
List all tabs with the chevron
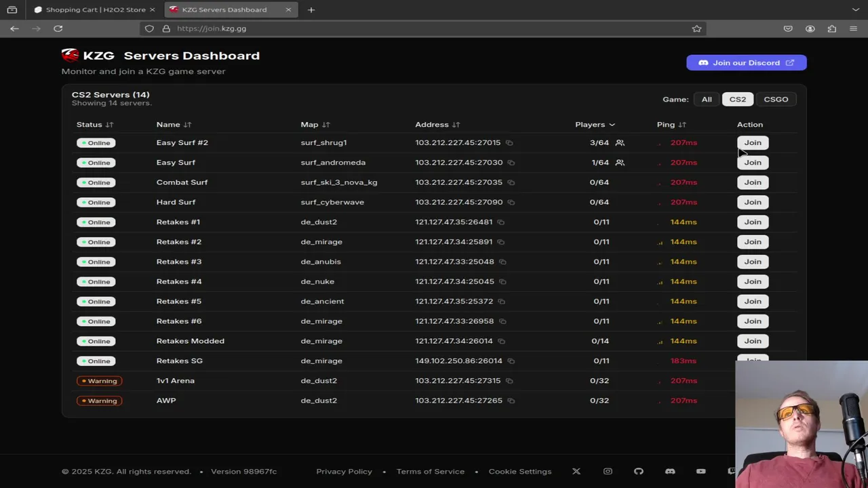pyautogui.click(x=856, y=9)
